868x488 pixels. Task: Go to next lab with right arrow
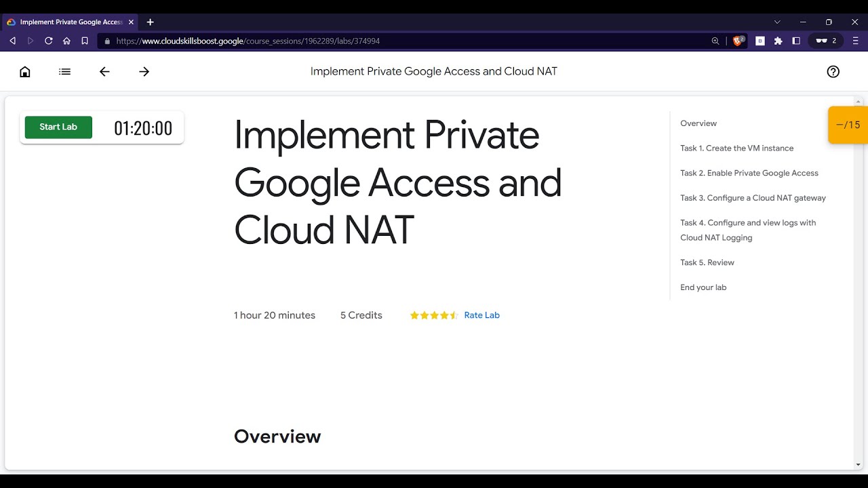tap(144, 71)
